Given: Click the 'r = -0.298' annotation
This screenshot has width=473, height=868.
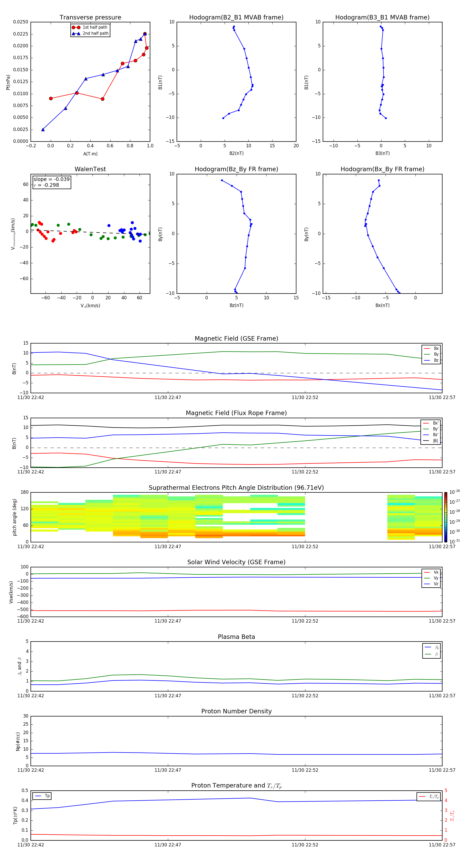Looking at the screenshot, I should coord(47,185).
